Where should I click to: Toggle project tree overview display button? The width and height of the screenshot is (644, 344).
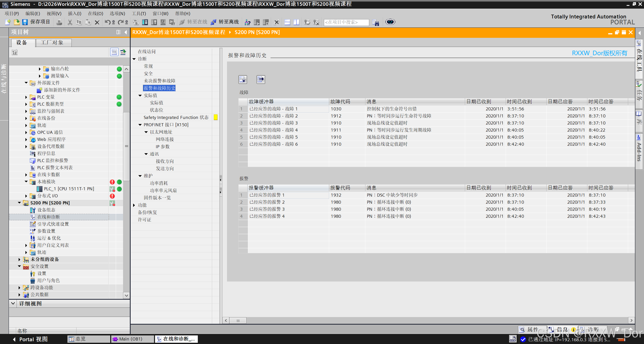pos(114,52)
